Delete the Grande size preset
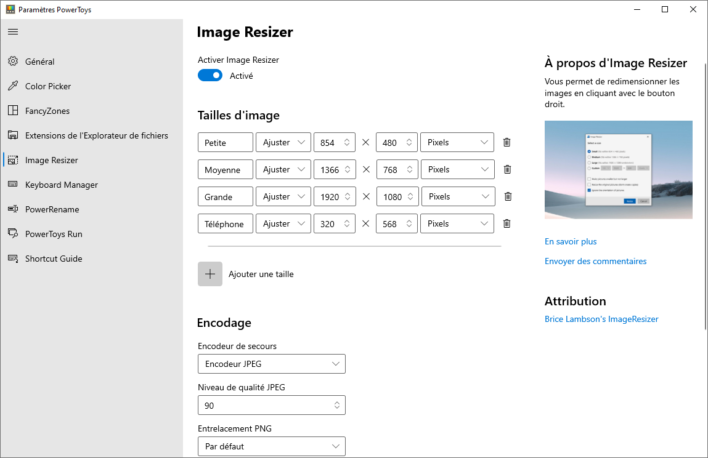The height and width of the screenshot is (458, 708). click(x=508, y=196)
